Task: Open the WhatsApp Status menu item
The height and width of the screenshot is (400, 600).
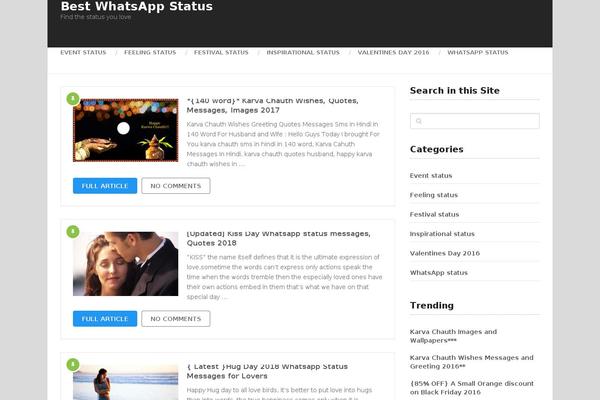Action: 478,52
